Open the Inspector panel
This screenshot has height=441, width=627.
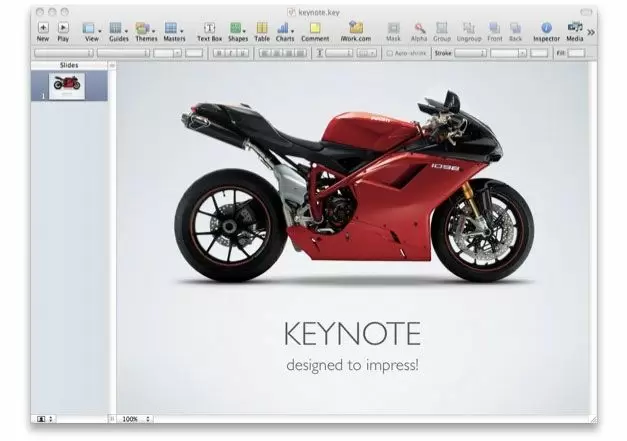point(546,28)
